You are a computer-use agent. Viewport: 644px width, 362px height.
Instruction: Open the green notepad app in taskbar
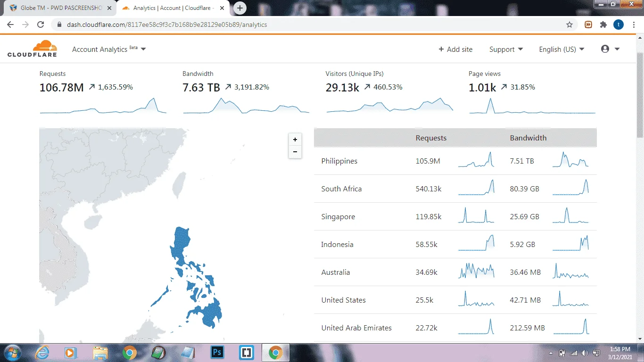pyautogui.click(x=159, y=353)
